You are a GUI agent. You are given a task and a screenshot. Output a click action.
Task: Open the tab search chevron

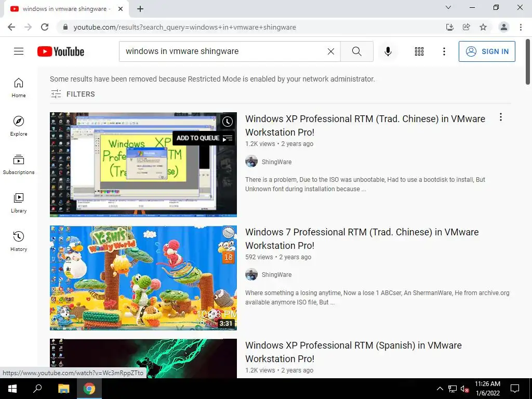(x=448, y=7)
